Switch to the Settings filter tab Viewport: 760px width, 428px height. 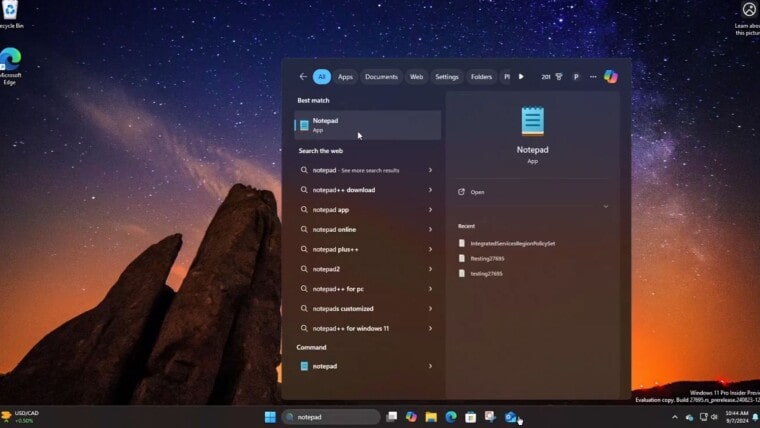447,77
